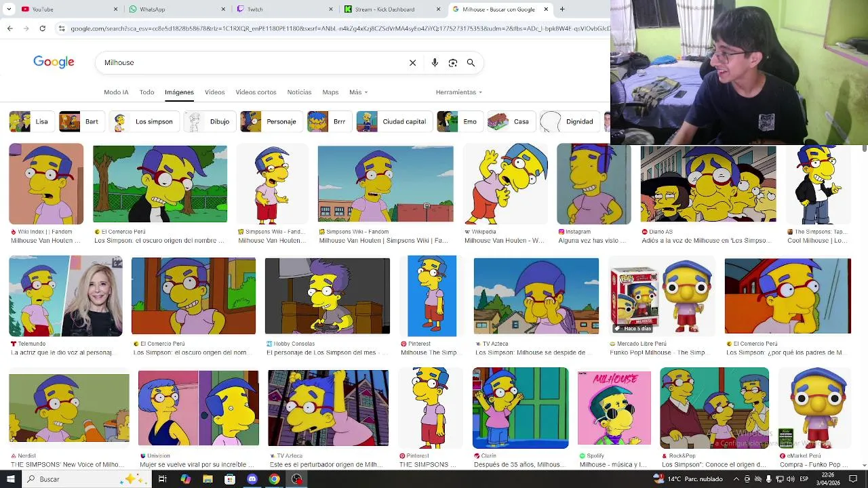
Task: Click the Milhouse search text field
Action: point(251,62)
